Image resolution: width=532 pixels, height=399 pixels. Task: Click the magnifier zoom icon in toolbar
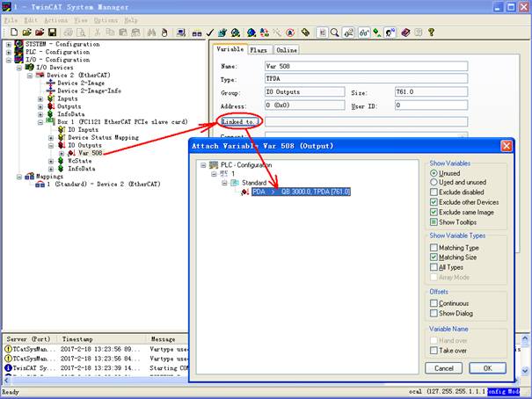click(x=335, y=33)
